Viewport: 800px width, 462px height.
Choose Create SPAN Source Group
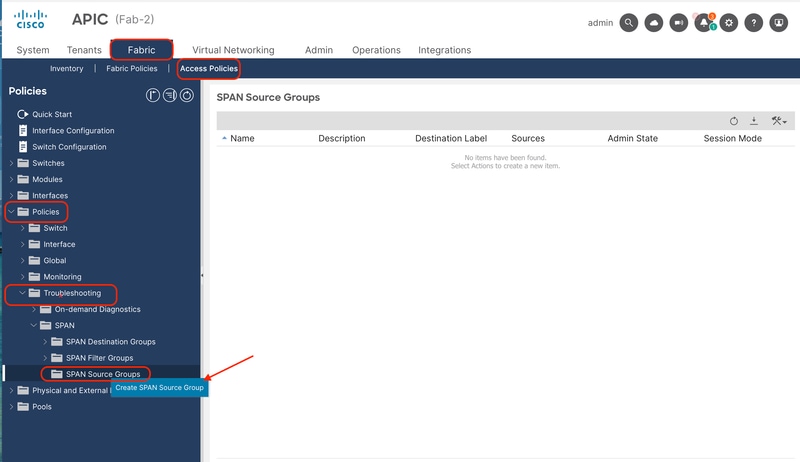point(159,388)
